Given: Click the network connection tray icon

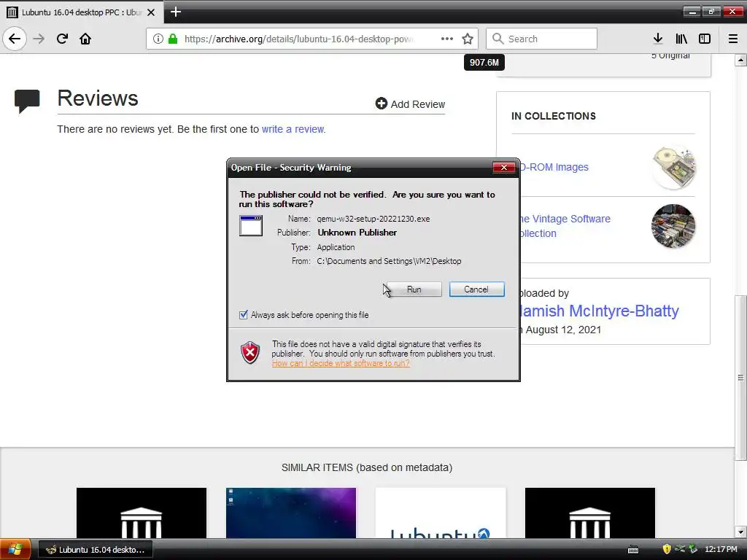Looking at the screenshot, I should click(x=680, y=549).
